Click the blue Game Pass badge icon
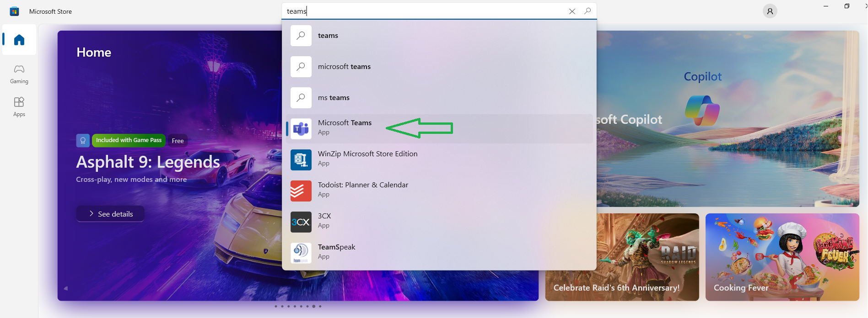The image size is (868, 318). [x=83, y=141]
